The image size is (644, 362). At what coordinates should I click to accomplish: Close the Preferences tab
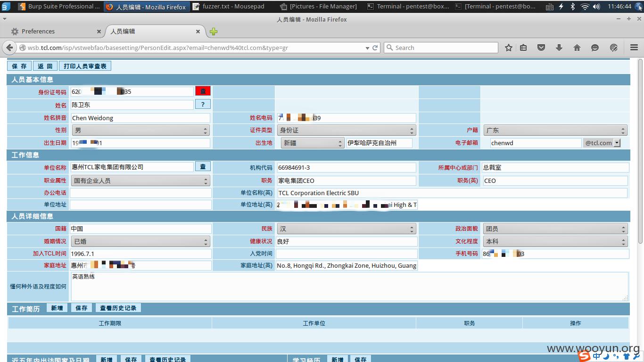[x=99, y=32]
